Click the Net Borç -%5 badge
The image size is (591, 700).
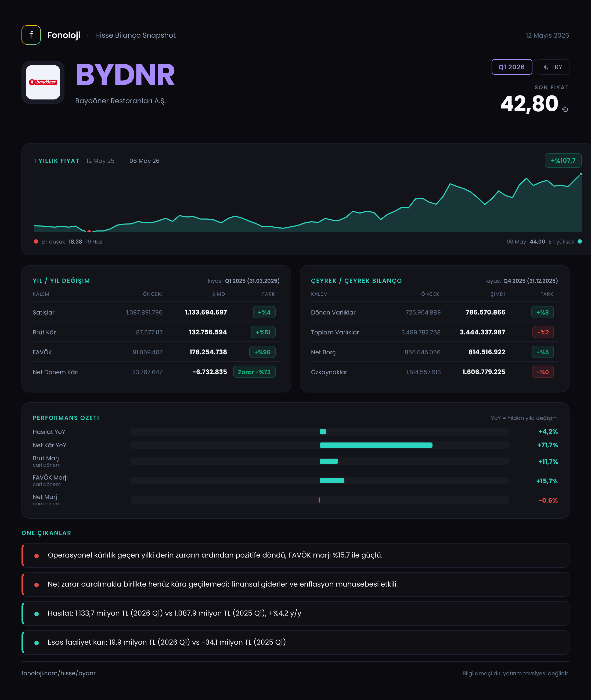pos(543,352)
